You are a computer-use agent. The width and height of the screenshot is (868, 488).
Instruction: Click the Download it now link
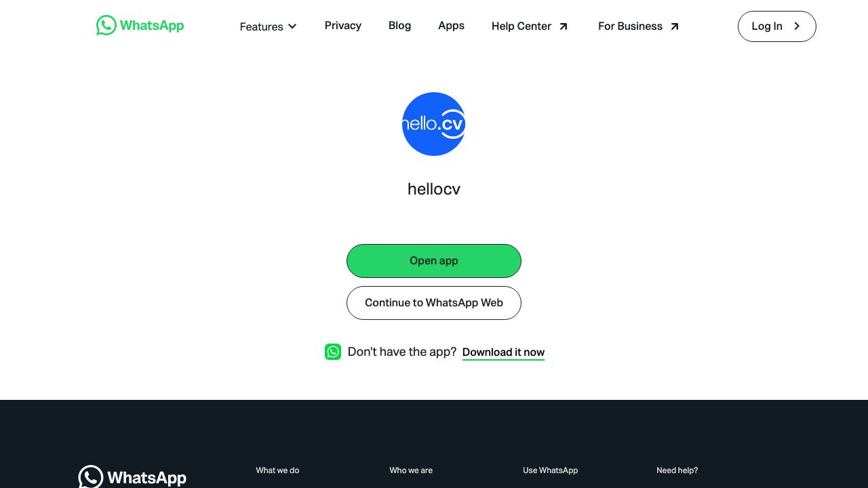[503, 352]
